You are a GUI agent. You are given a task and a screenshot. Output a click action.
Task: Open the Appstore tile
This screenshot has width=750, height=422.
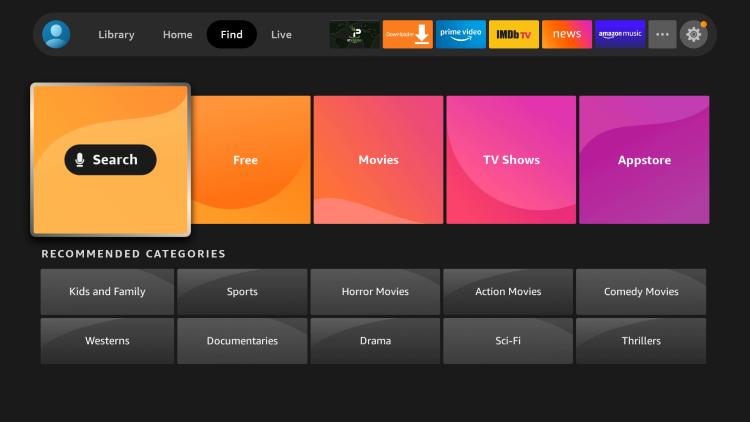click(x=644, y=160)
